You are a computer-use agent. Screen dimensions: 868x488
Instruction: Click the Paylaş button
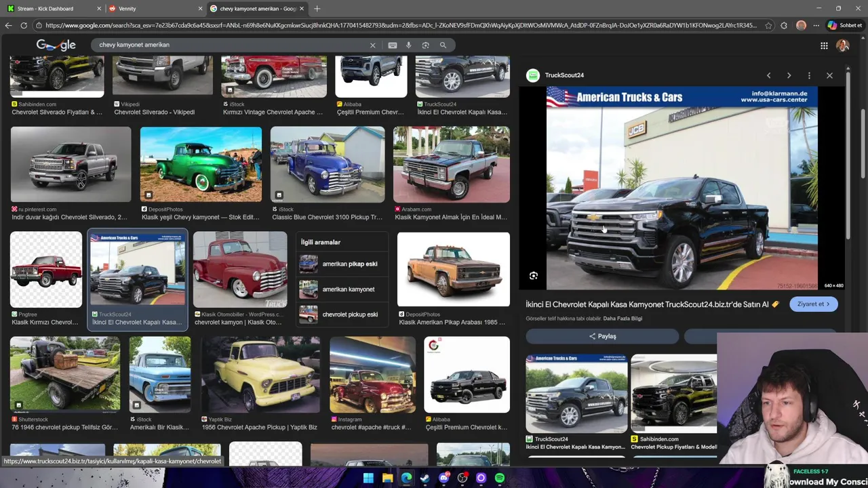[602, 336]
